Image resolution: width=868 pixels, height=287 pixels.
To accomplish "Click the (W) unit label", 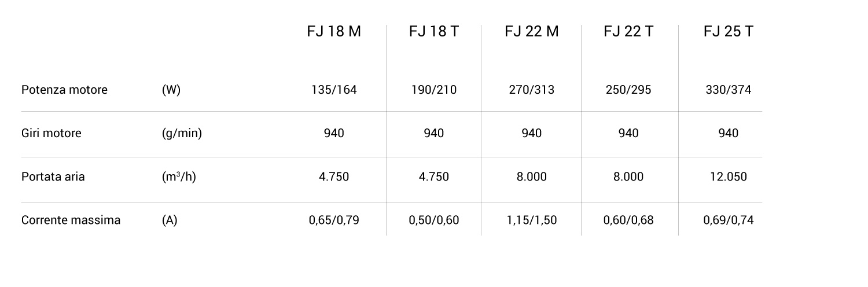I will [171, 90].
